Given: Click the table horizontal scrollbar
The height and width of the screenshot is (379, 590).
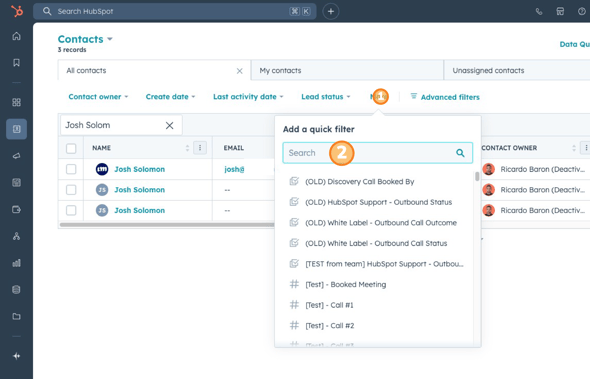Looking at the screenshot, I should [x=167, y=225].
